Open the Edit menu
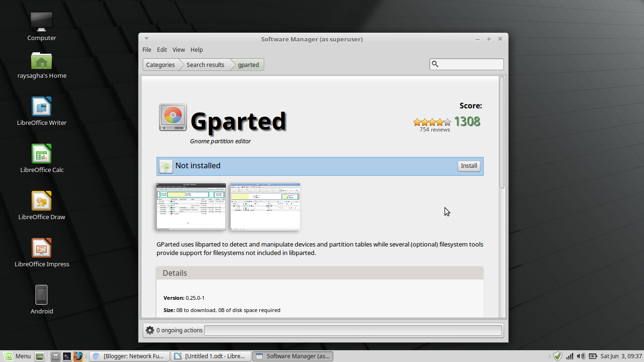The height and width of the screenshot is (362, 644). click(162, 49)
